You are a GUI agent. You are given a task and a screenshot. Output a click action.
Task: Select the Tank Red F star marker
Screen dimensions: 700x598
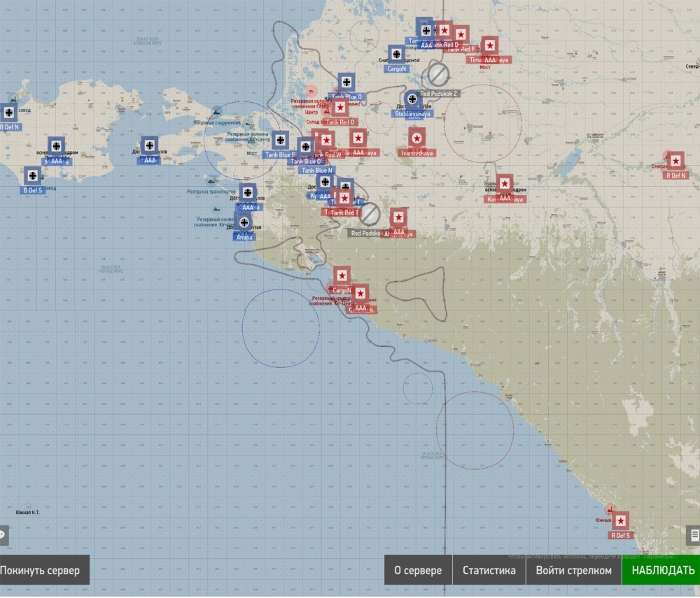click(x=461, y=35)
